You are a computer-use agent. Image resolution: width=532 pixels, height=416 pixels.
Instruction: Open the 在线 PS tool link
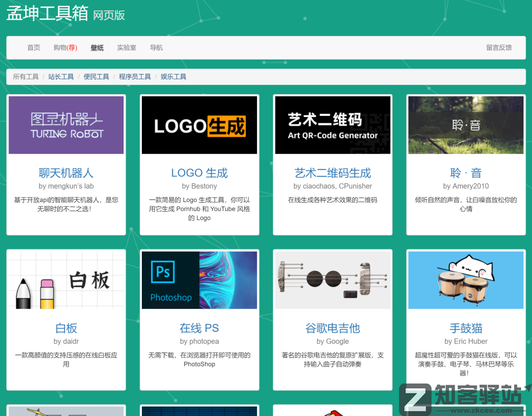click(x=199, y=328)
